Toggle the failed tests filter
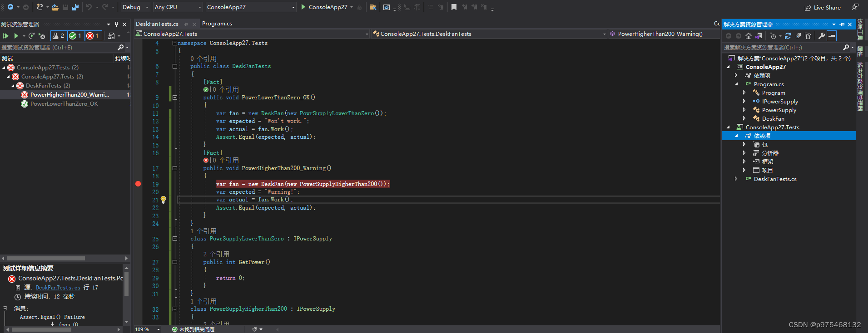This screenshot has width=868, height=333. (93, 36)
